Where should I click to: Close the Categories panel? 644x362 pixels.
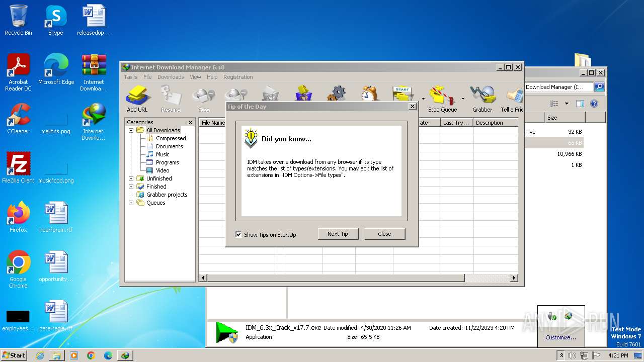191,122
